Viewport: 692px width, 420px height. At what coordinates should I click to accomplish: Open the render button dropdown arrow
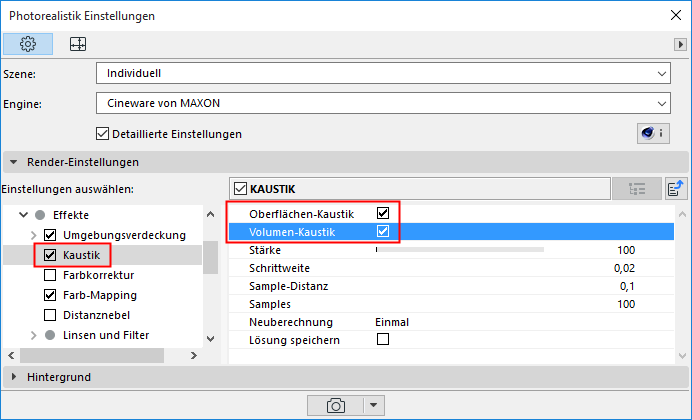(375, 404)
